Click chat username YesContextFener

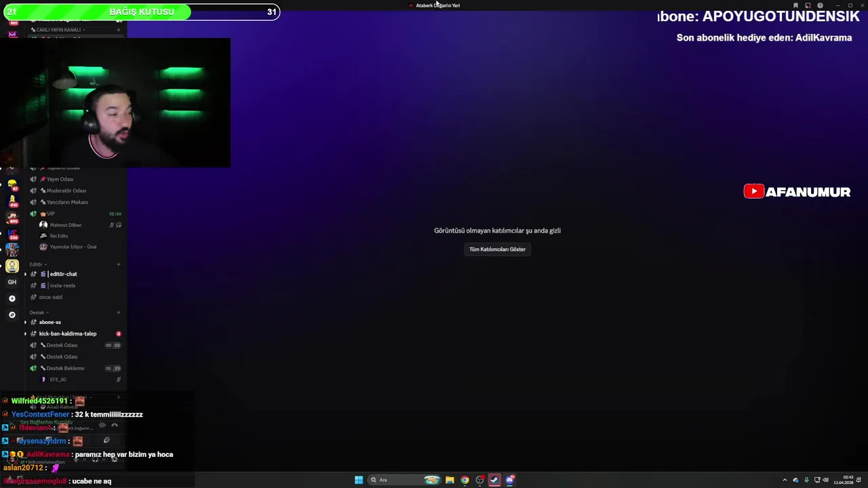40,414
